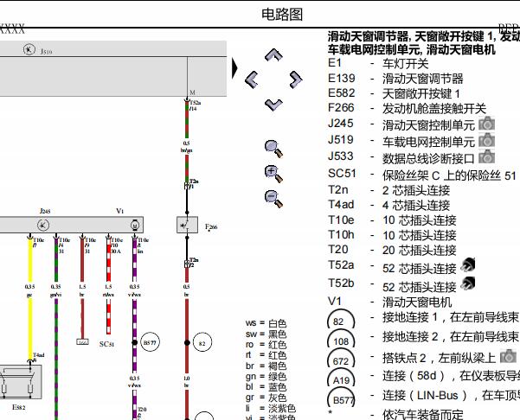Click the J519 control unit symbol
This screenshot has width=520, height=420.
point(29,49)
